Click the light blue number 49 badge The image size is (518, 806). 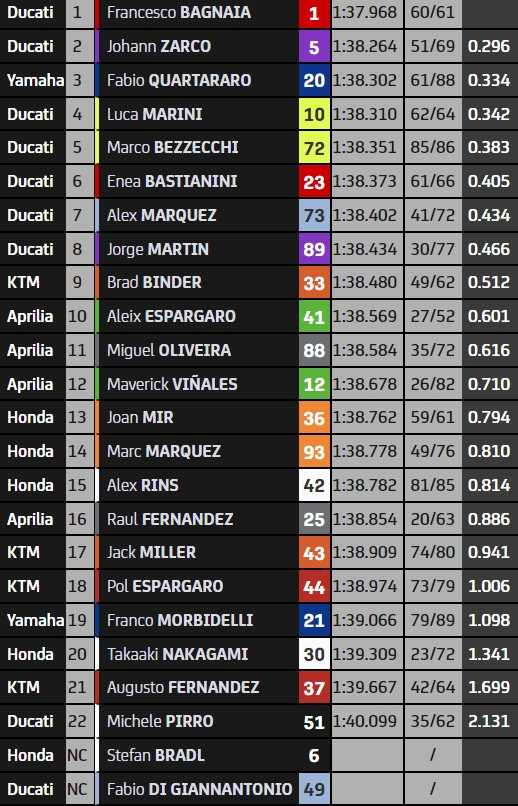click(x=314, y=789)
